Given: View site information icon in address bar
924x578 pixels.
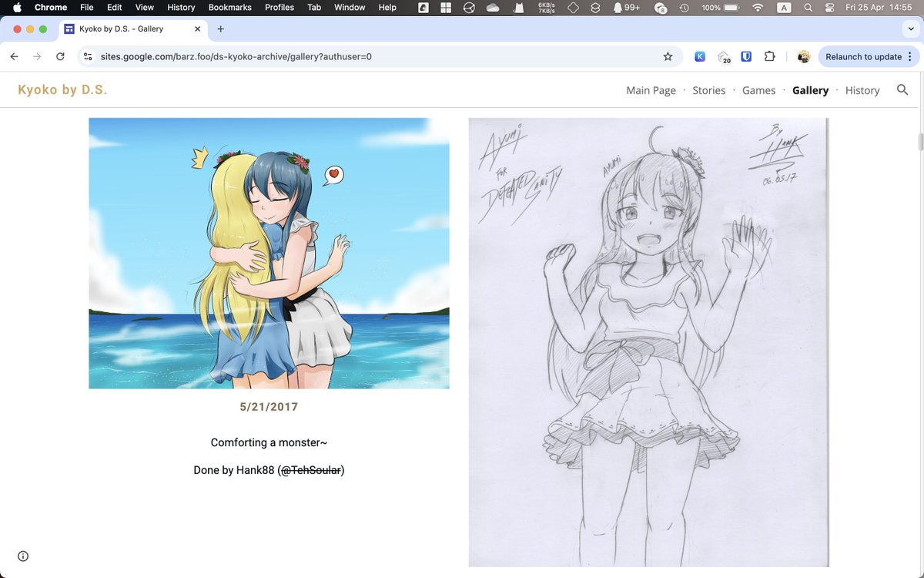Looking at the screenshot, I should (x=88, y=56).
